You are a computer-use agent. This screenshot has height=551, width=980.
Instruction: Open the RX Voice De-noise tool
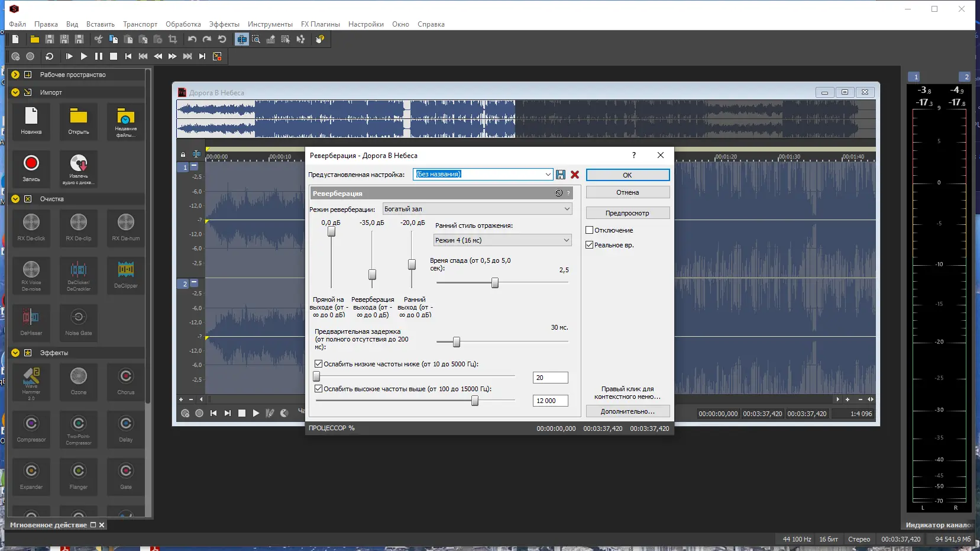(31, 275)
